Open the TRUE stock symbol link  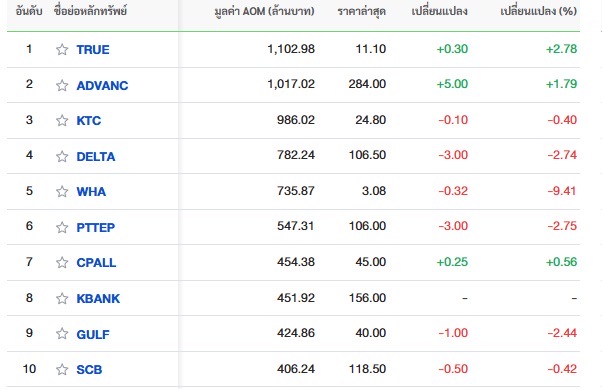(x=93, y=50)
